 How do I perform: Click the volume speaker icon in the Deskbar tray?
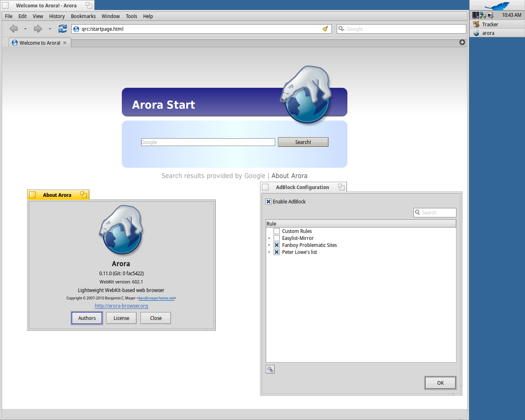click(491, 15)
